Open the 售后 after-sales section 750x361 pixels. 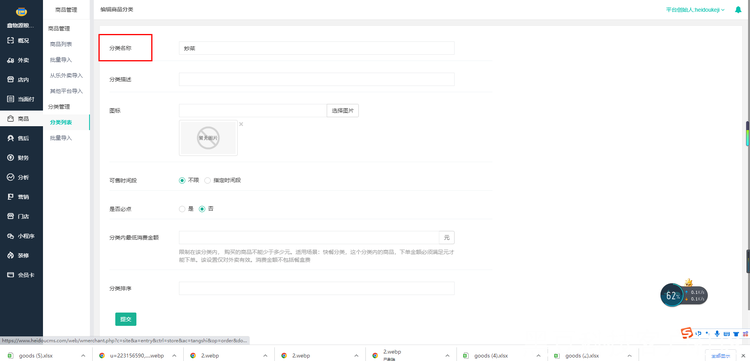pos(19,138)
